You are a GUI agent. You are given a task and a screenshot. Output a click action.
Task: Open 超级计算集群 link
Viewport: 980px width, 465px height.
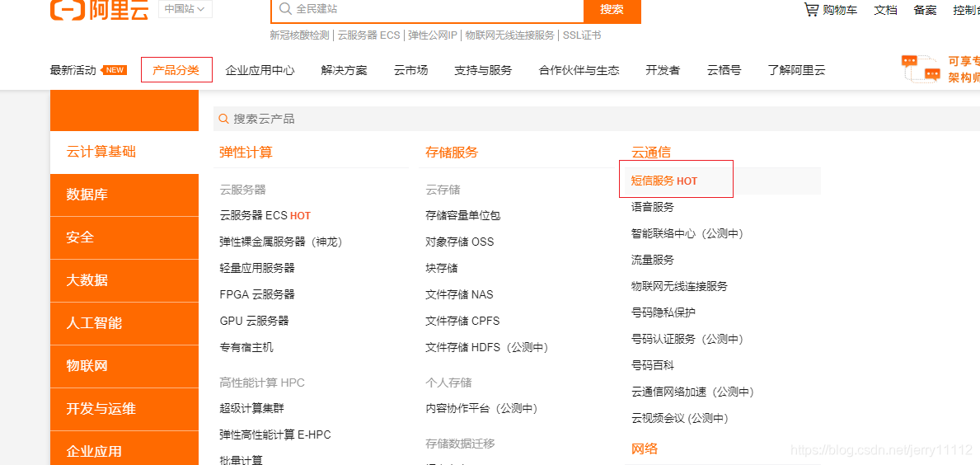point(252,408)
